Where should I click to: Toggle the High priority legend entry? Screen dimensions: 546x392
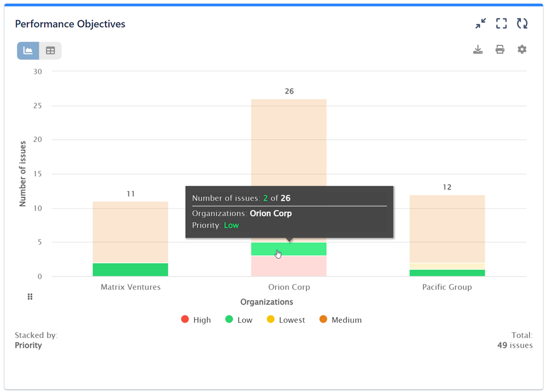pyautogui.click(x=196, y=319)
